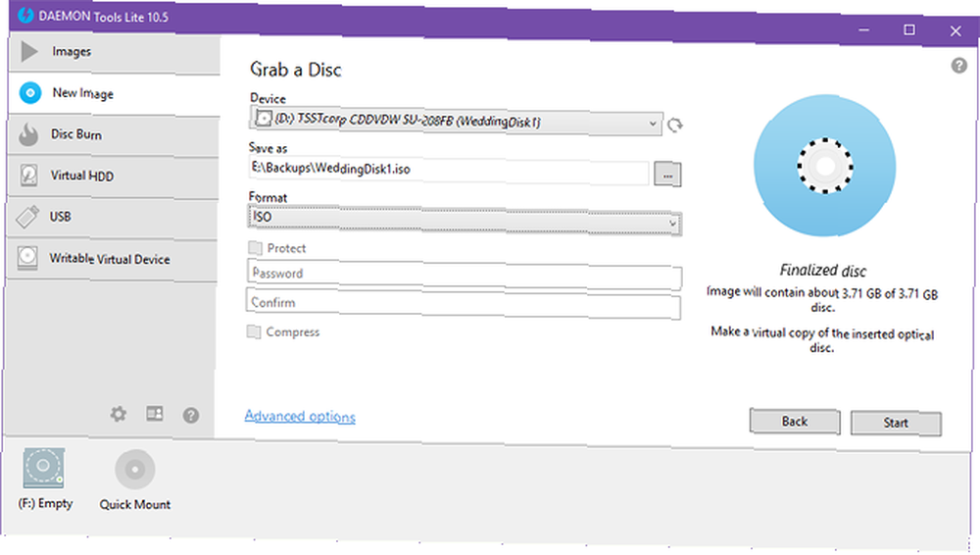
Task: Click the Disc Burn flame icon
Action: (28, 134)
